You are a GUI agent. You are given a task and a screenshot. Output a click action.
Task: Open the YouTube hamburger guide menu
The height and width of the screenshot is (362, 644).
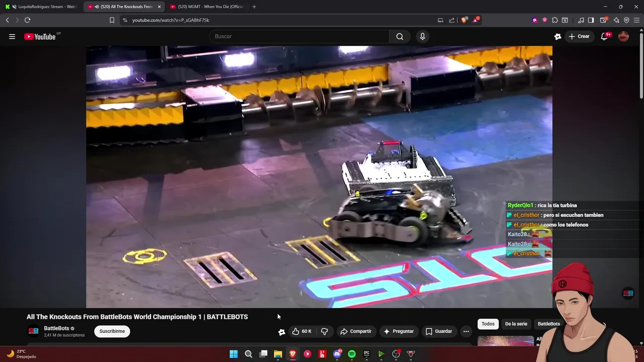point(12,36)
